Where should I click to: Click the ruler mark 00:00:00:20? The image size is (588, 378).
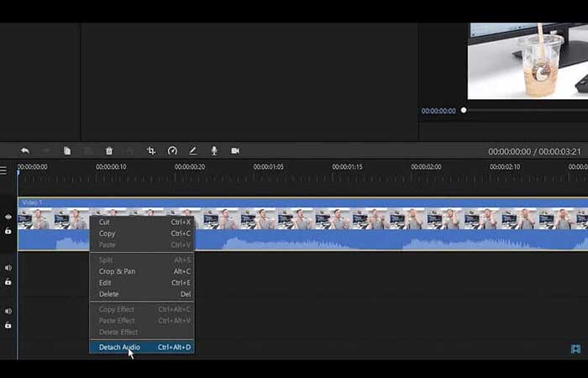click(x=190, y=167)
